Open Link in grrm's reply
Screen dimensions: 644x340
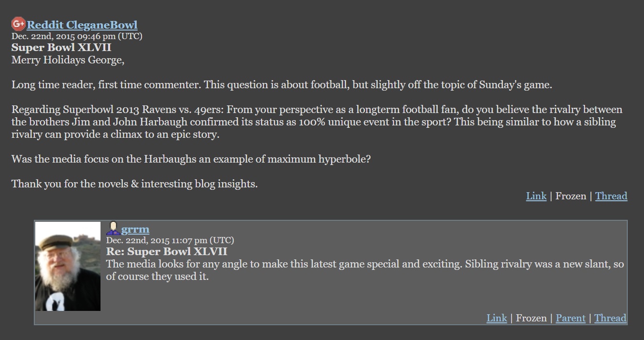497,318
